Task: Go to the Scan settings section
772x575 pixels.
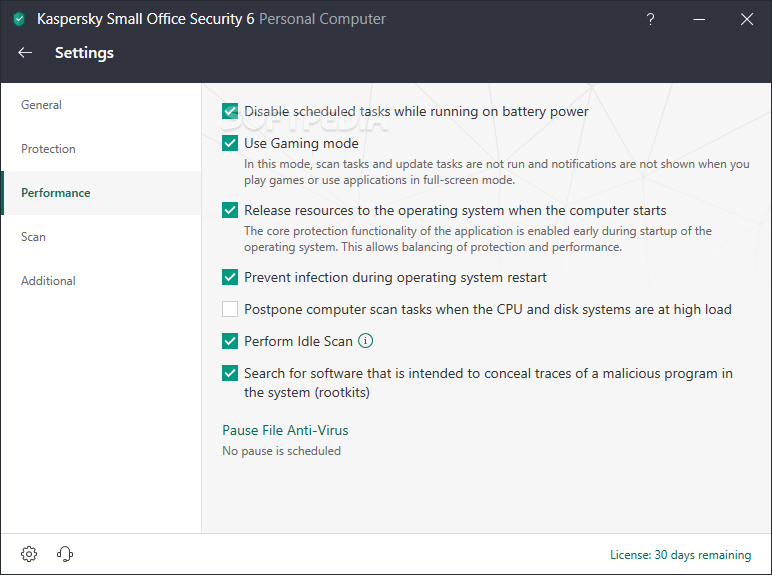Action: point(101,237)
